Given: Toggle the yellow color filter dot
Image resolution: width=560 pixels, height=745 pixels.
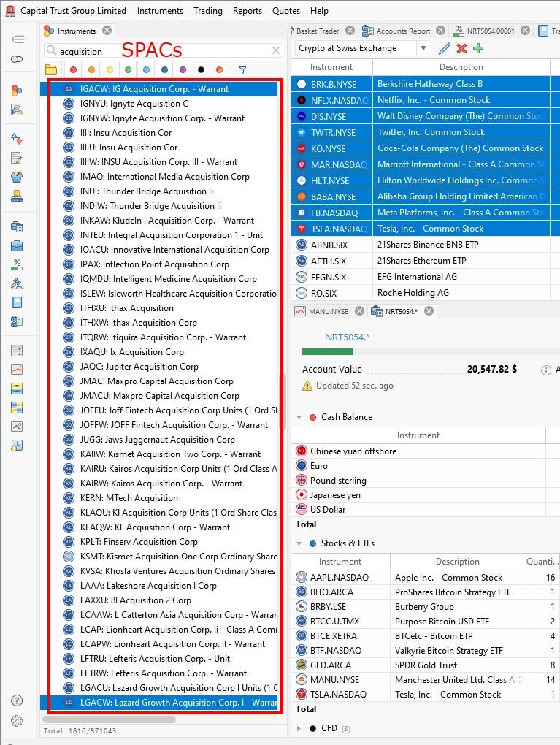Looking at the screenshot, I should click(110, 70).
